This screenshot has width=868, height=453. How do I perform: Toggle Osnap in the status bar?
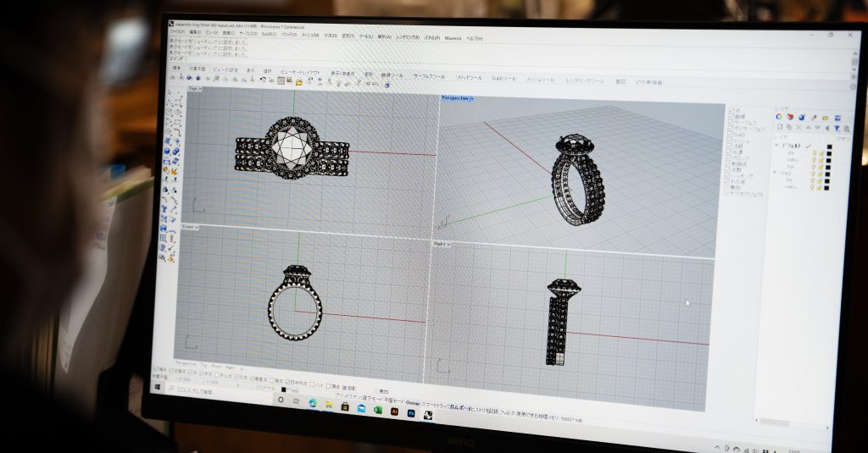[x=413, y=403]
